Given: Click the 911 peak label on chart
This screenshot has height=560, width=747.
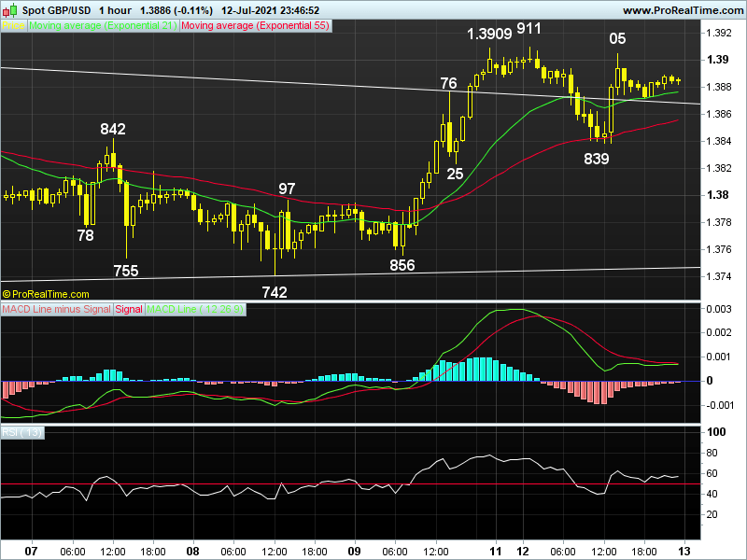Looking at the screenshot, I should (x=528, y=30).
